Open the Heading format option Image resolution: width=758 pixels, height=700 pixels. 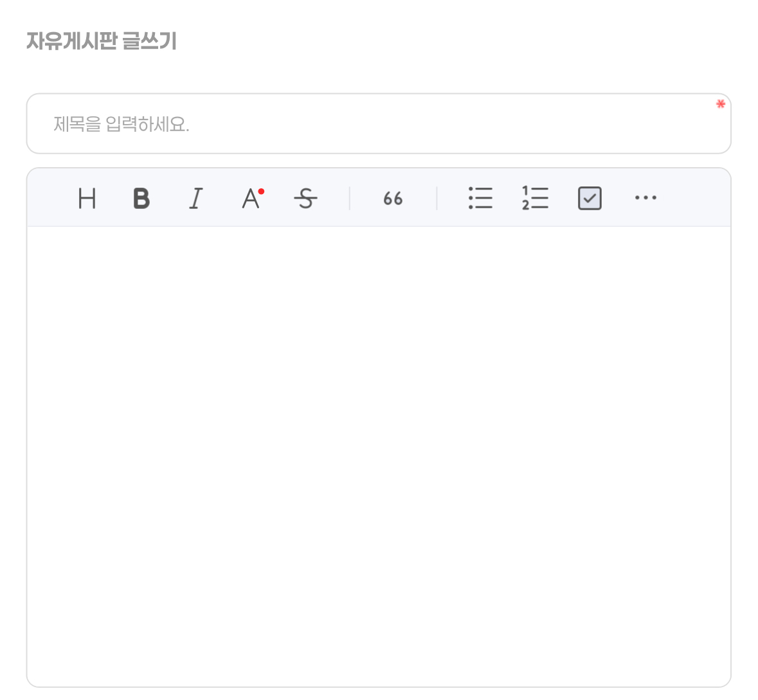tap(87, 198)
